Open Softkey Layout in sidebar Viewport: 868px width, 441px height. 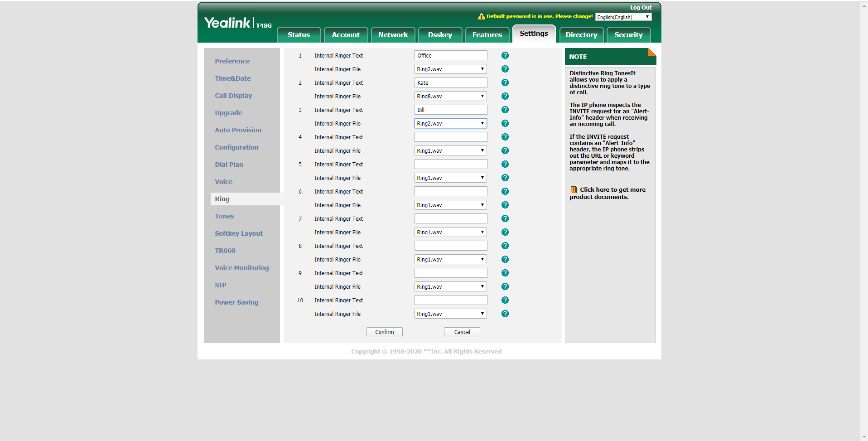tap(239, 233)
